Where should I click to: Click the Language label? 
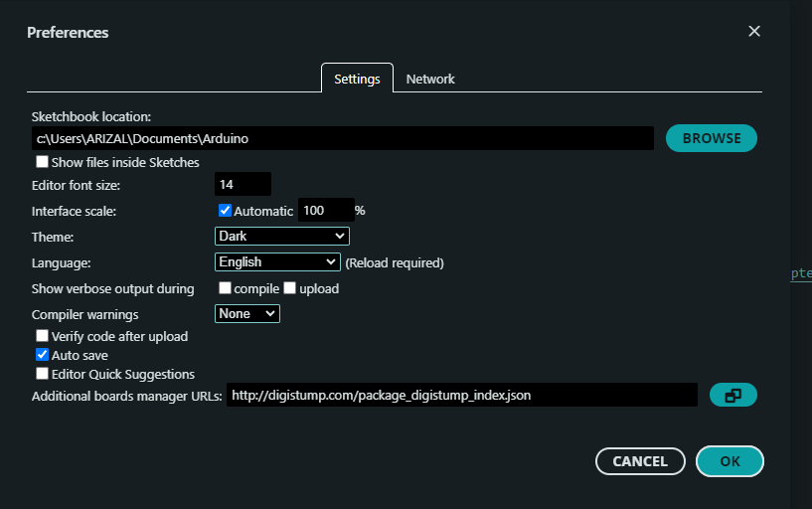(x=61, y=263)
